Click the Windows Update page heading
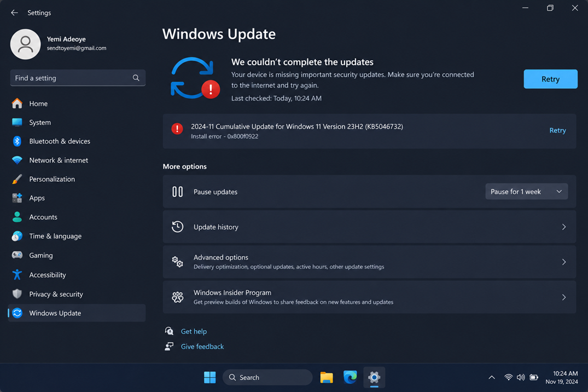Viewport: 588px width, 392px height. [219, 34]
